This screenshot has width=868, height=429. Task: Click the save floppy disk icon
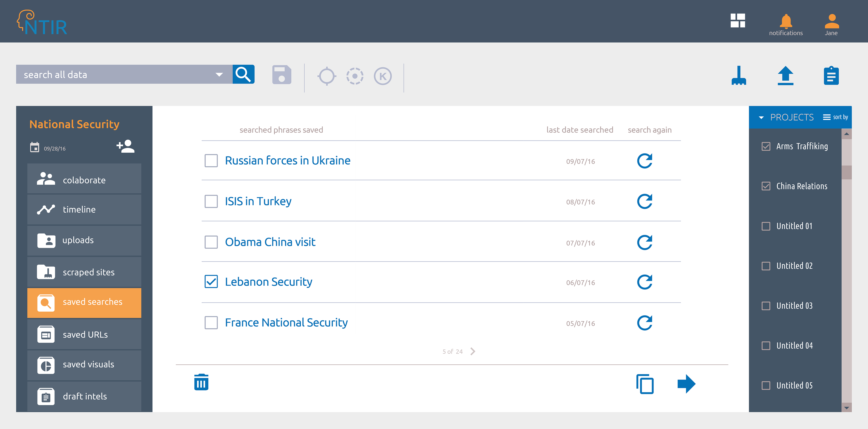[282, 74]
